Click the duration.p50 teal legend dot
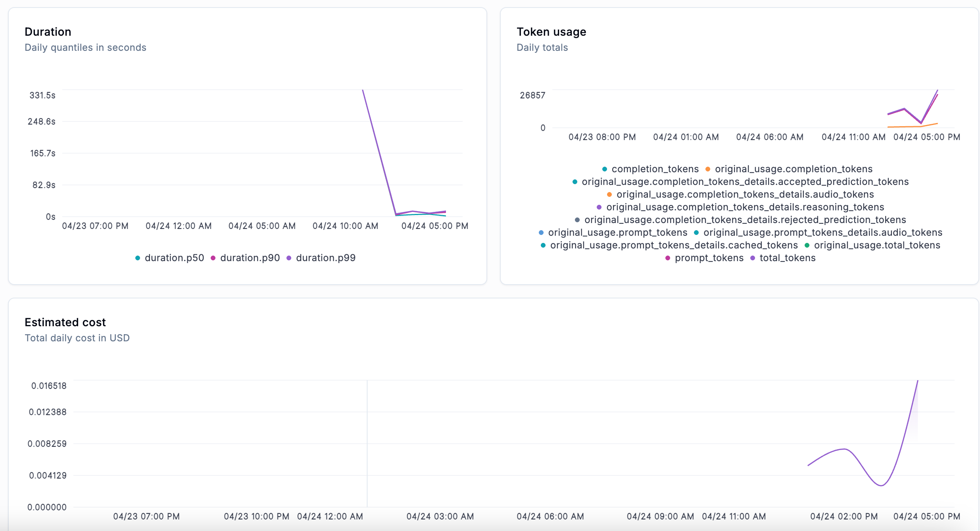The width and height of the screenshot is (980, 531). point(137,258)
